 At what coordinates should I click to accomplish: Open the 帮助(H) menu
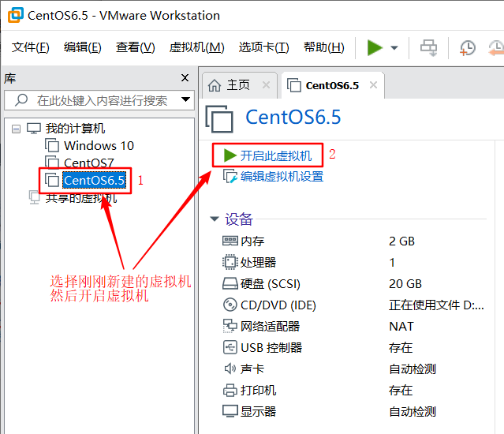324,47
